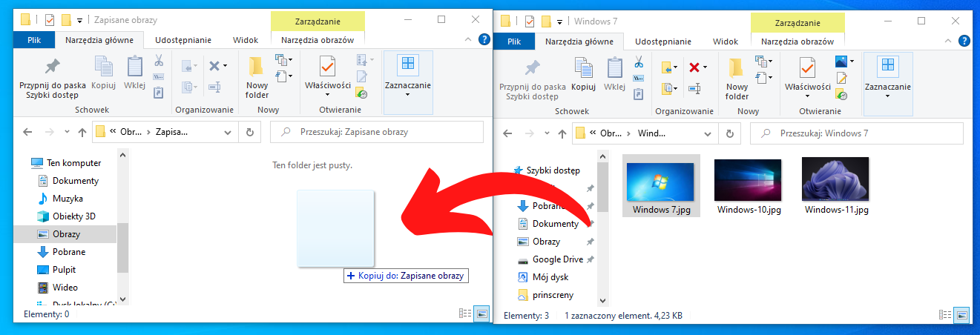Open Narzędzia obrazów tab in Windows 7 window
980x335 pixels.
(798, 42)
